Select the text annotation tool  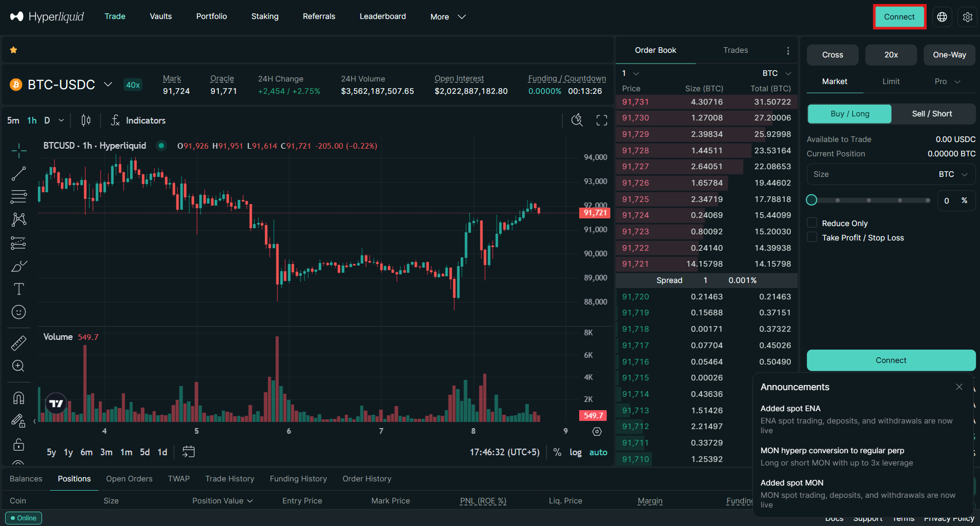pos(18,289)
